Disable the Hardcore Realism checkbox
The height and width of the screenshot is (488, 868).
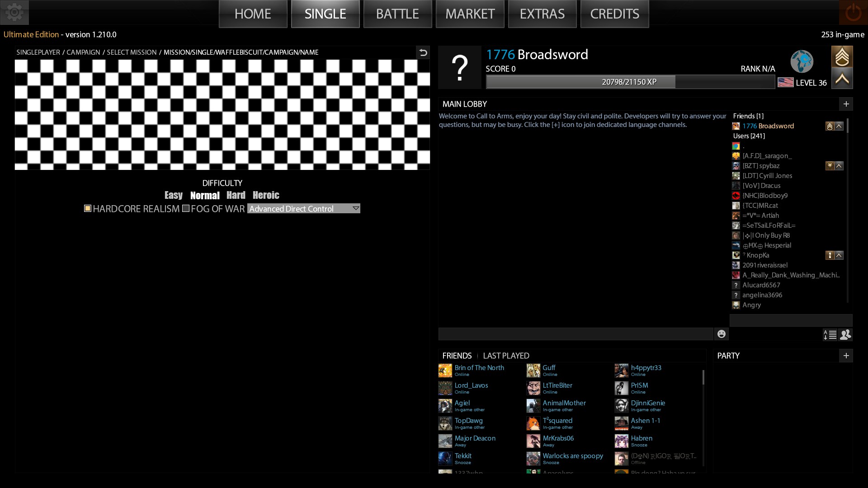(88, 209)
